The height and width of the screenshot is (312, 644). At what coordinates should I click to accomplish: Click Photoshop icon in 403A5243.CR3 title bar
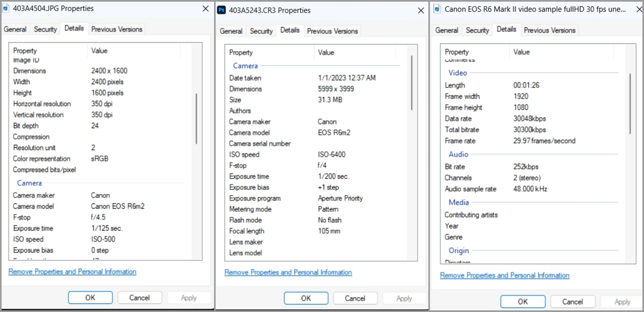coord(221,10)
